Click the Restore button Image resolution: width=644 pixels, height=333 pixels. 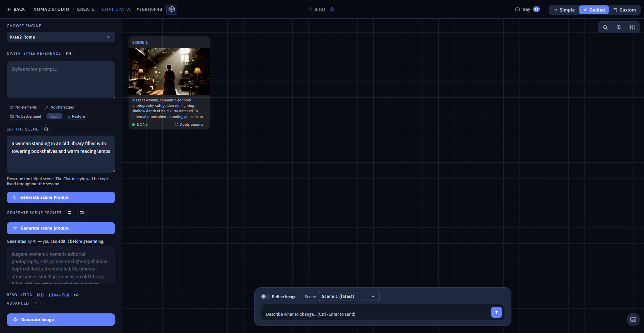[76, 116]
